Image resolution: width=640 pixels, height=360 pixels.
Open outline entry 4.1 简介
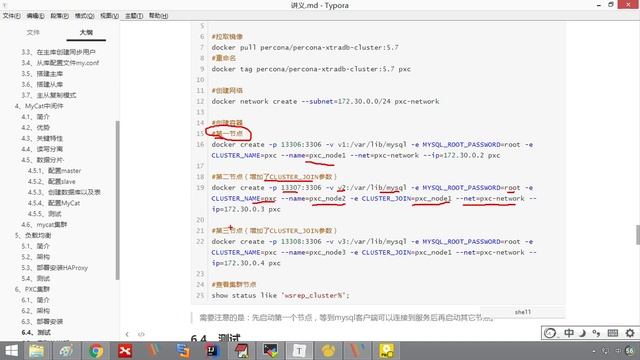click(35, 117)
